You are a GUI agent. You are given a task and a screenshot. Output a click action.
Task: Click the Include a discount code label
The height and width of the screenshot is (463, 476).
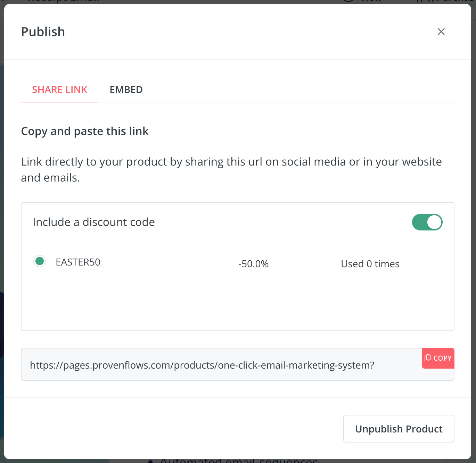(94, 222)
